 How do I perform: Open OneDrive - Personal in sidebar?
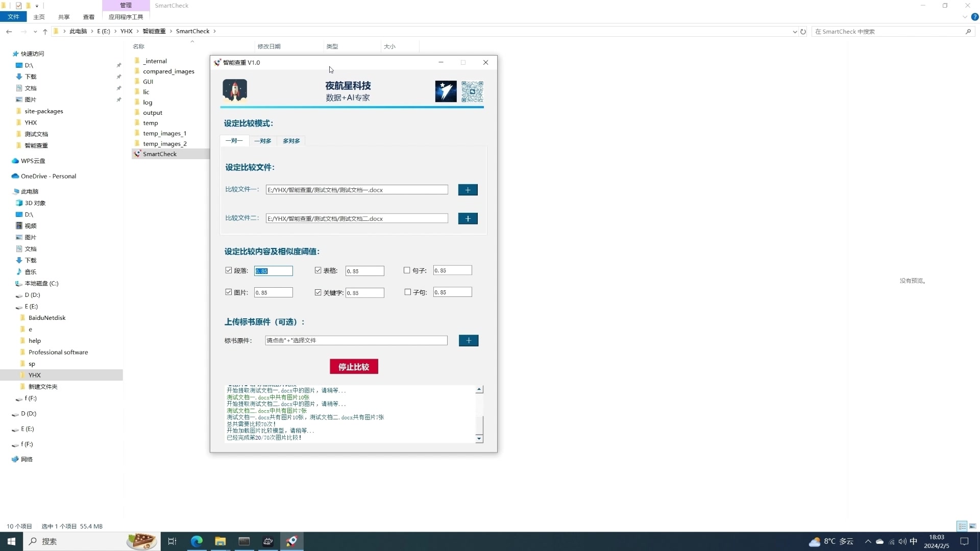pos(48,176)
